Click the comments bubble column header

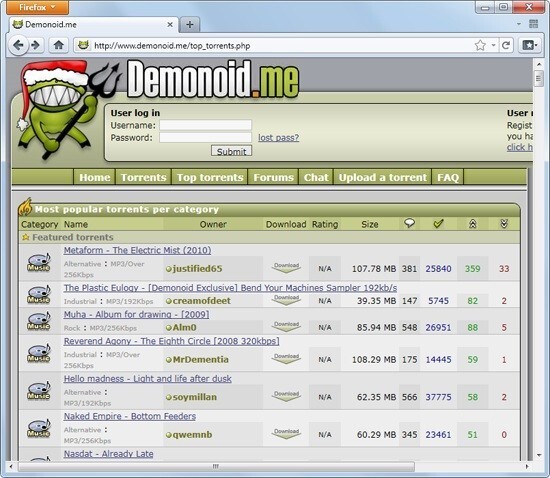409,223
